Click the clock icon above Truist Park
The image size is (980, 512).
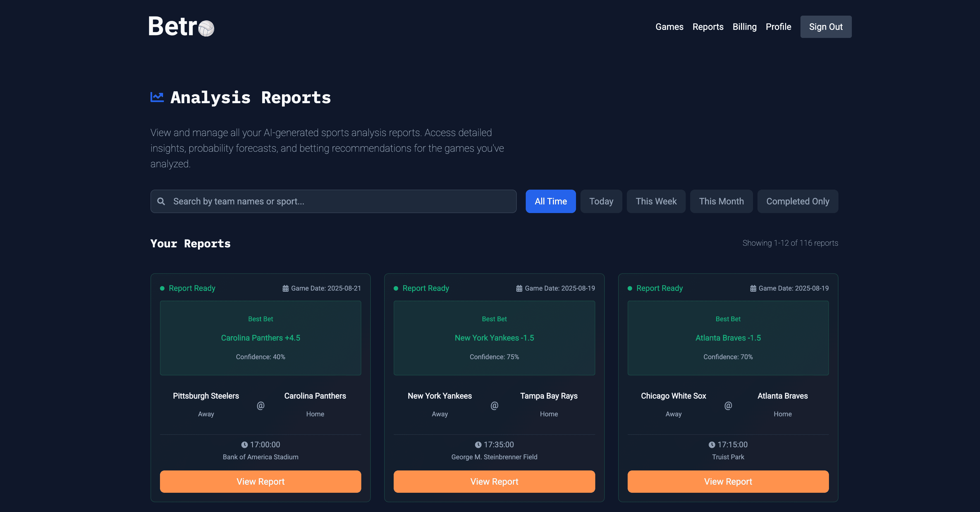713,444
